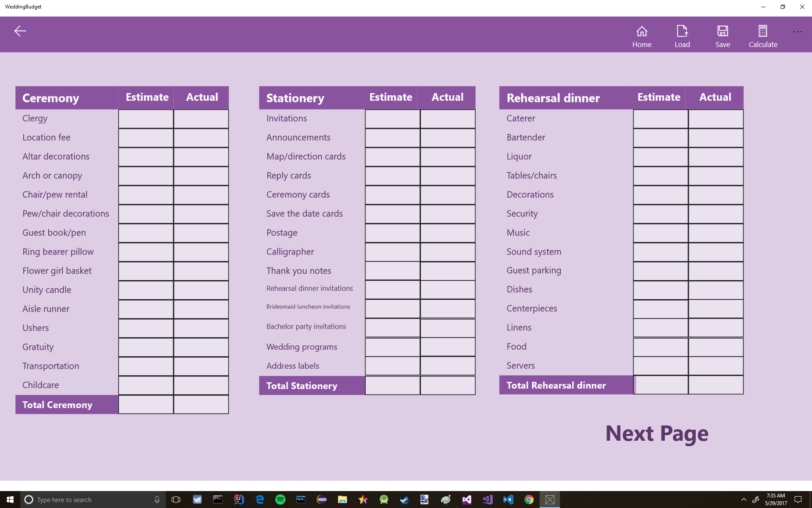The image size is (812, 508).
Task: Click Total Ceremony estimate field
Action: (146, 405)
